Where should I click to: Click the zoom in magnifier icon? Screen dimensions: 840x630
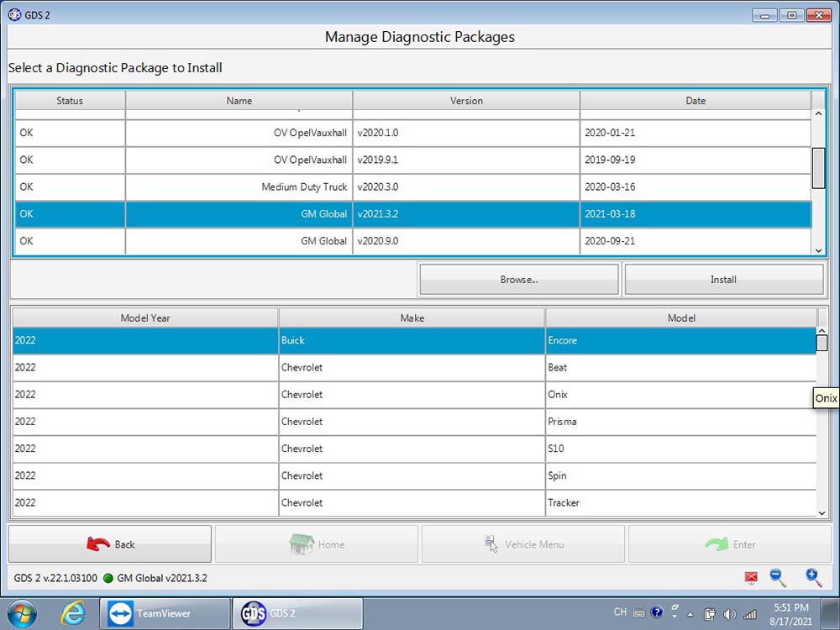pos(813,578)
